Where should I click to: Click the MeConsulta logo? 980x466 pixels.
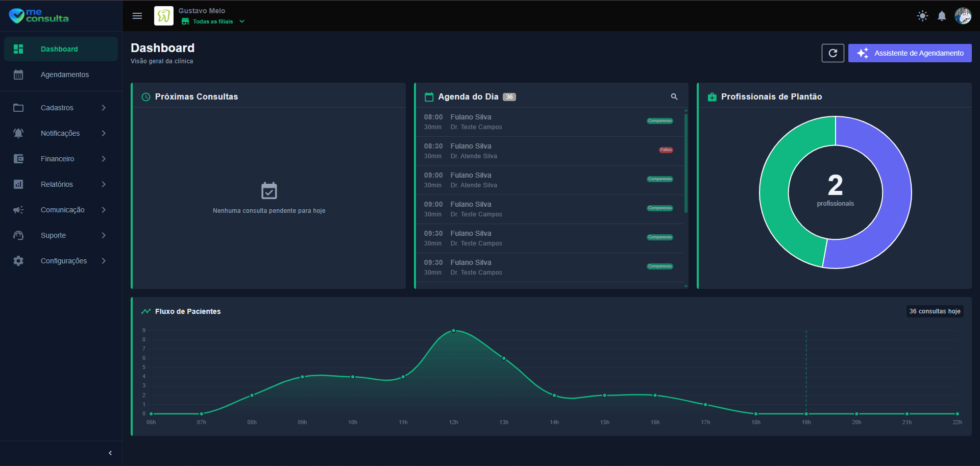(39, 16)
